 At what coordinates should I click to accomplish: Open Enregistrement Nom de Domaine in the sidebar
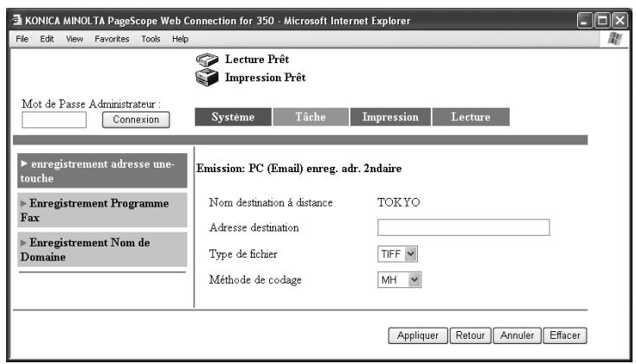click(102, 249)
